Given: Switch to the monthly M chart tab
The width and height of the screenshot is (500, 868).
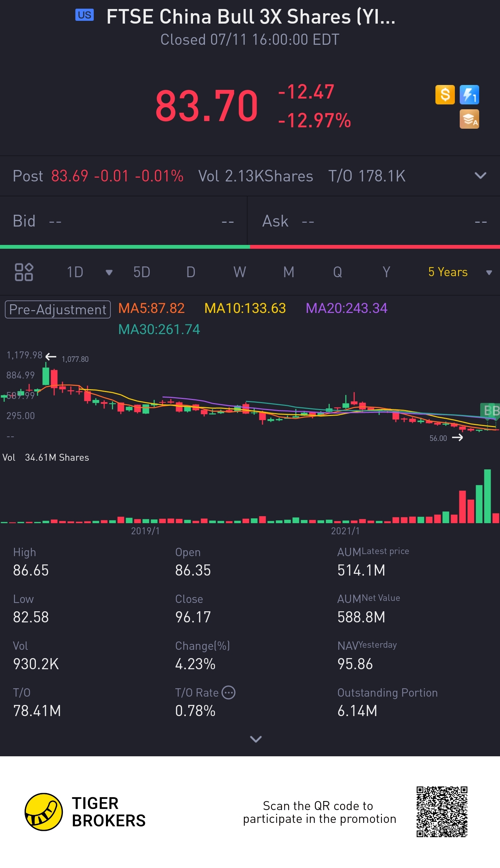Looking at the screenshot, I should tap(289, 272).
